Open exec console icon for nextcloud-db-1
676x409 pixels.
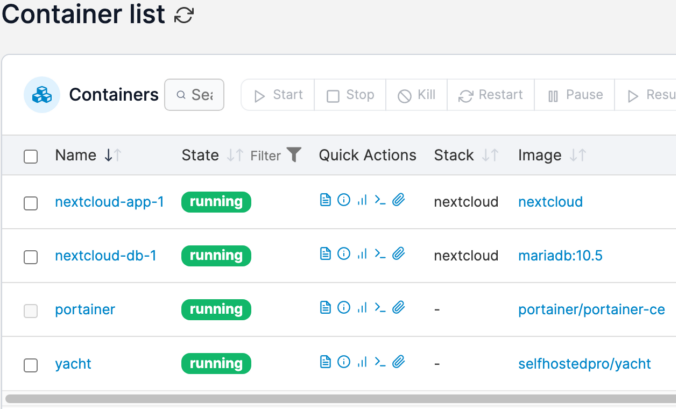point(380,254)
